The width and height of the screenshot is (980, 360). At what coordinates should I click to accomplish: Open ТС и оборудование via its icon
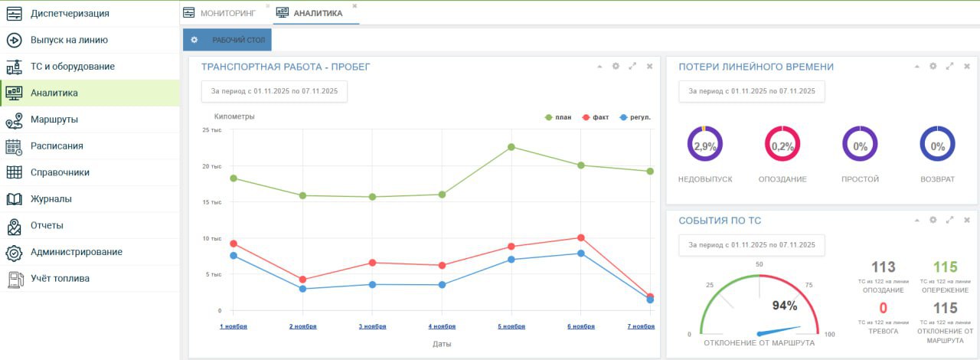pos(14,67)
